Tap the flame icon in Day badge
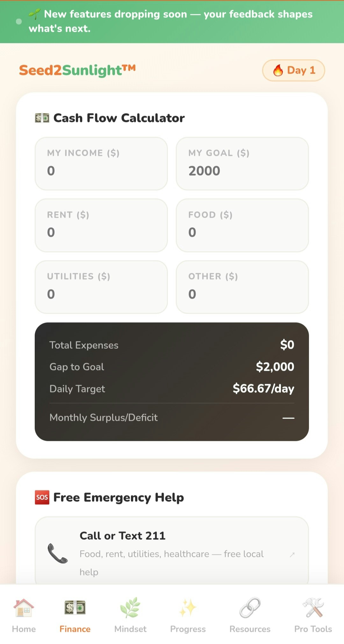Viewport: 344px width, 644px height. (278, 70)
